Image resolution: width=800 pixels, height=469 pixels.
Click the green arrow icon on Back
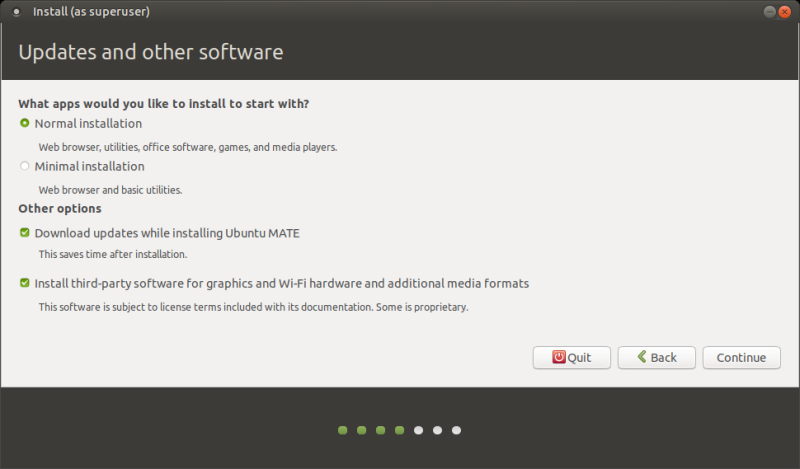click(641, 357)
